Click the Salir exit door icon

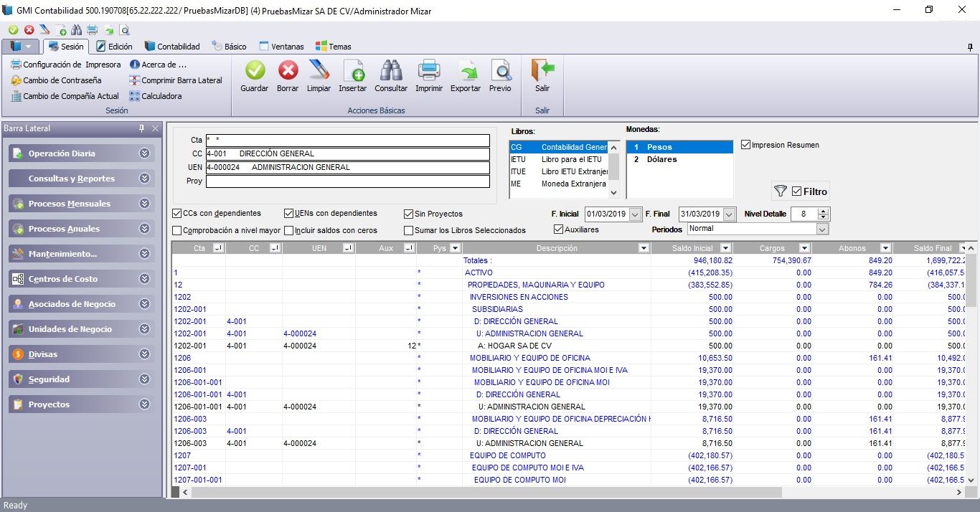click(x=542, y=70)
